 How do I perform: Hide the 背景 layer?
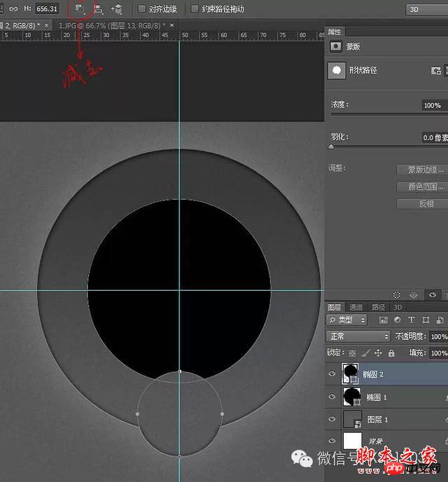(332, 441)
